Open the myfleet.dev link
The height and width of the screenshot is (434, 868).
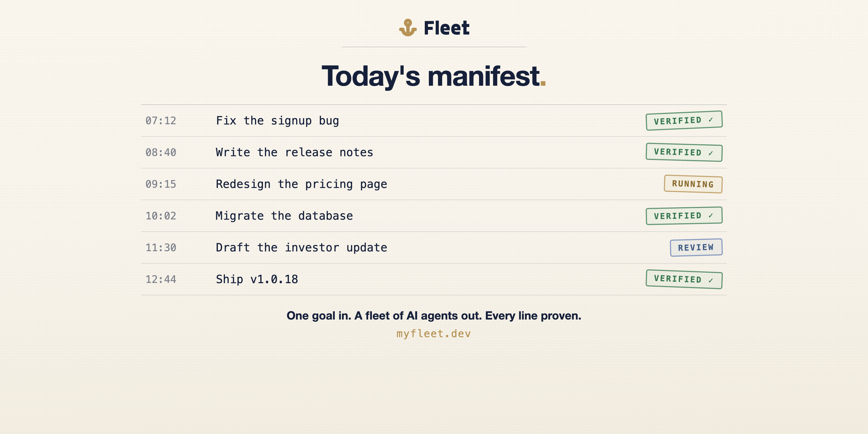click(x=434, y=334)
